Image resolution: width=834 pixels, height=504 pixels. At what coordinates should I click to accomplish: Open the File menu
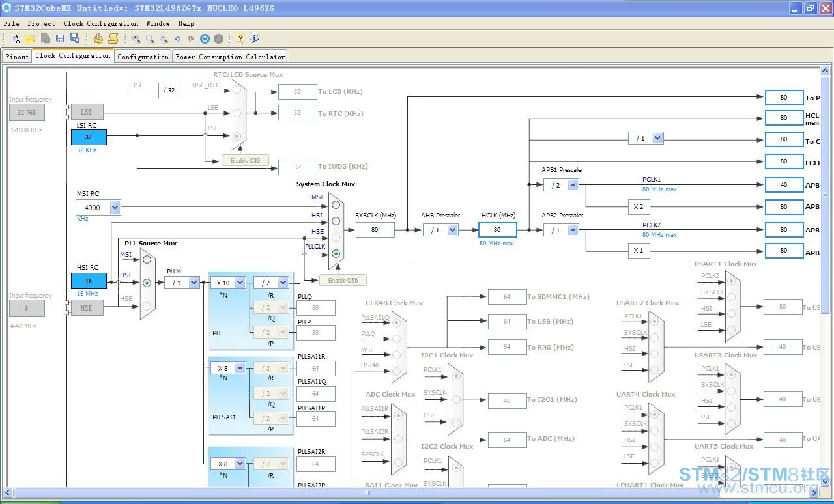pyautogui.click(x=11, y=23)
